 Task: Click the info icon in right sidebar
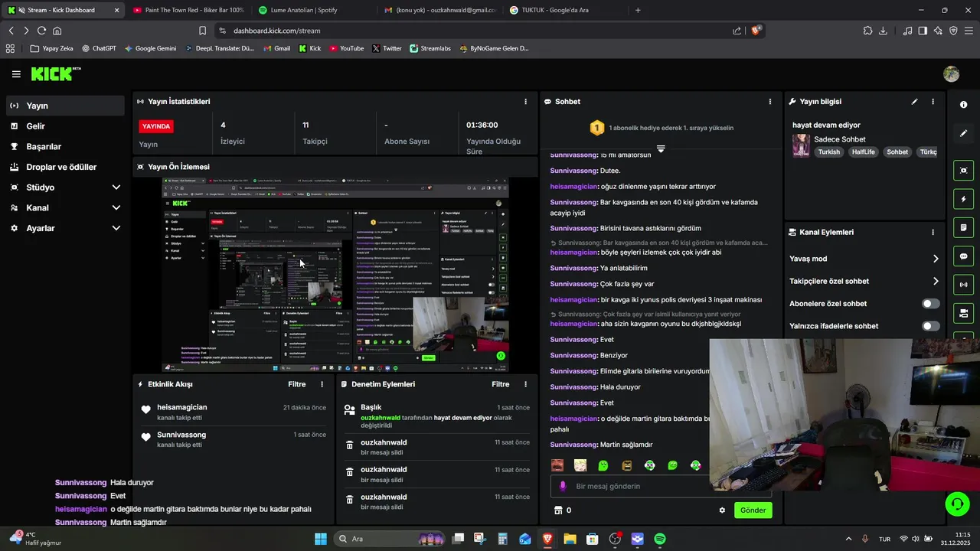click(963, 104)
